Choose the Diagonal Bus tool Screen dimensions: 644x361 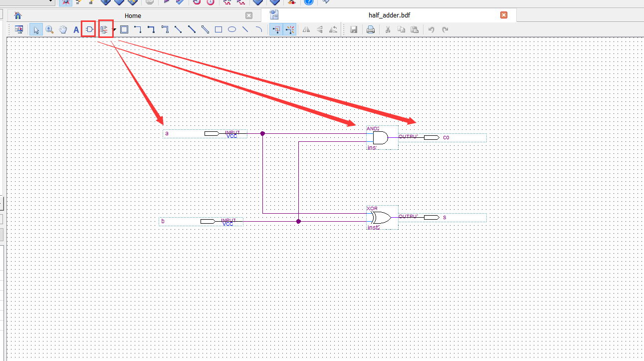pyautogui.click(x=192, y=29)
